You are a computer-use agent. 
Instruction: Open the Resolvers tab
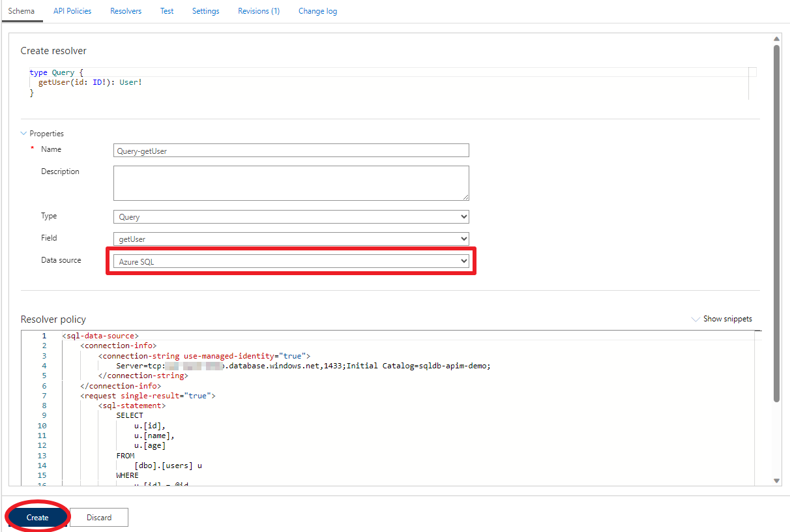[126, 11]
